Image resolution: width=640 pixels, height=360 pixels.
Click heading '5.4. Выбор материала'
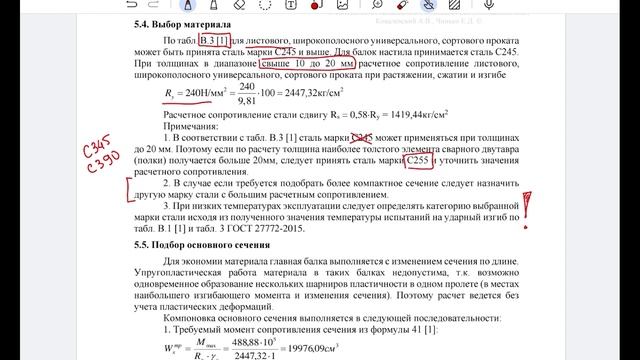pos(182,24)
